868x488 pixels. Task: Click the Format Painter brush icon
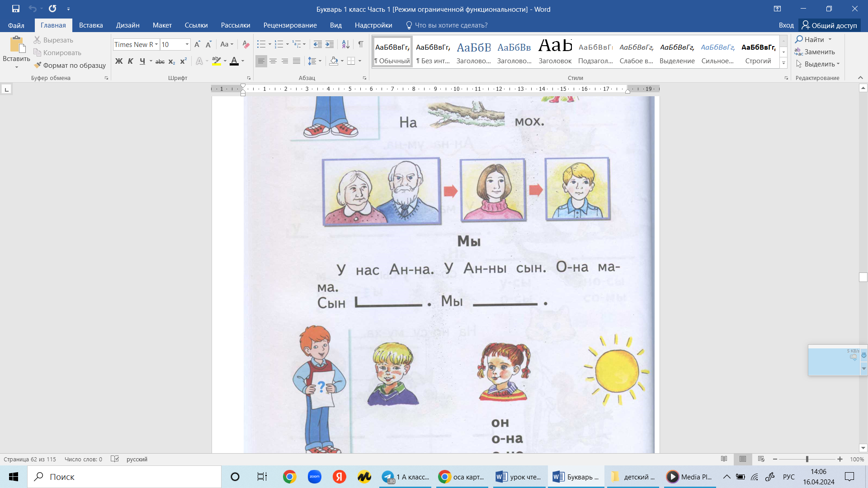(x=38, y=65)
